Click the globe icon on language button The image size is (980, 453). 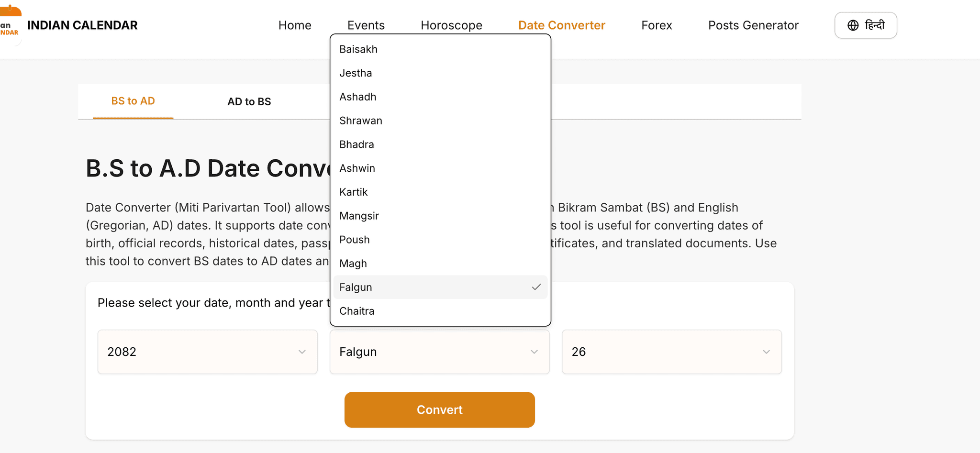pos(853,25)
